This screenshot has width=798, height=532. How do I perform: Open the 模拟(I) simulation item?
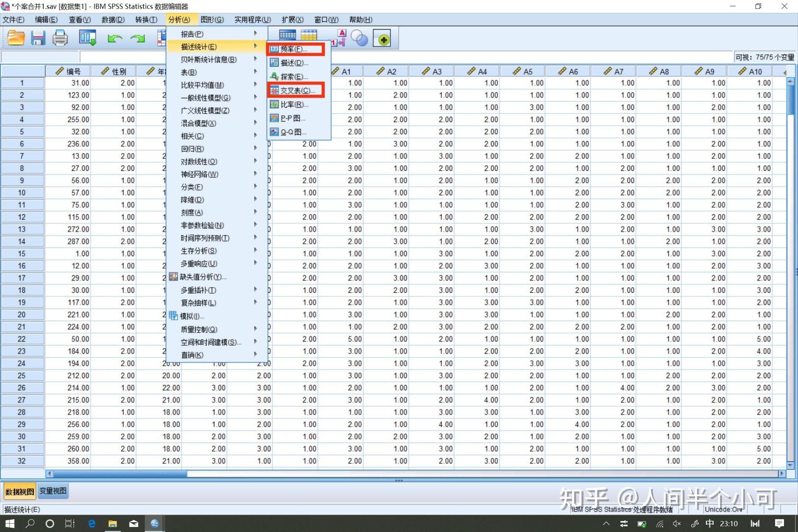[x=217, y=316]
